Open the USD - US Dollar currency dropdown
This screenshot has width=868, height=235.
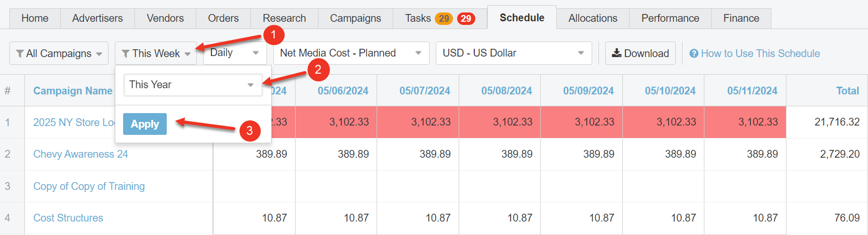(x=513, y=53)
